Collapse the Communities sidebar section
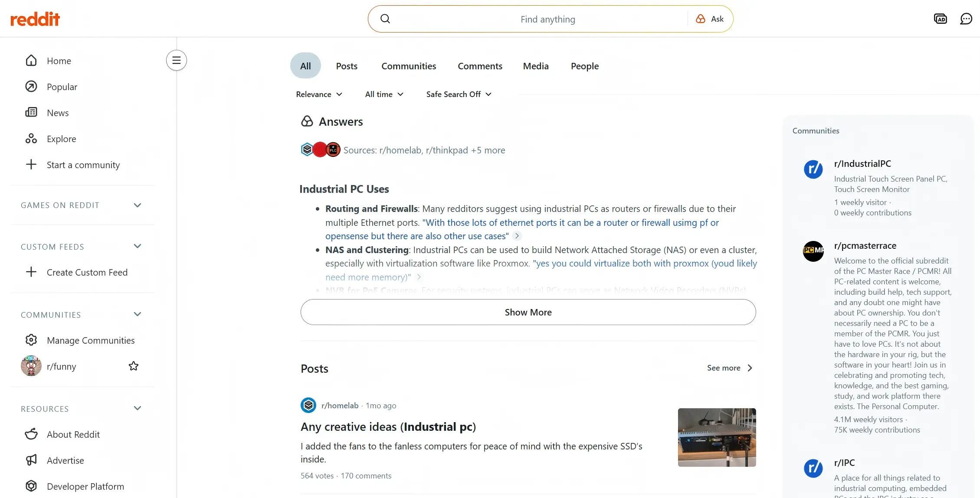Image resolution: width=980 pixels, height=498 pixels. [138, 314]
